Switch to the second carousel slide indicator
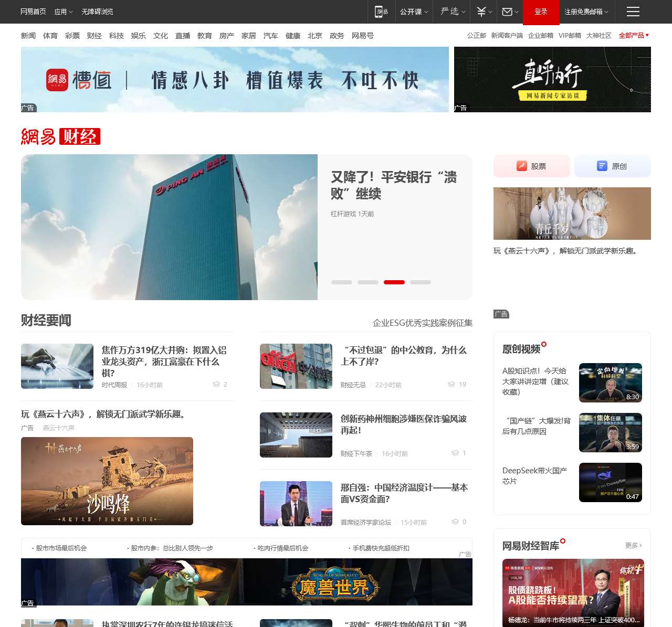The width and height of the screenshot is (672, 627). tap(368, 282)
